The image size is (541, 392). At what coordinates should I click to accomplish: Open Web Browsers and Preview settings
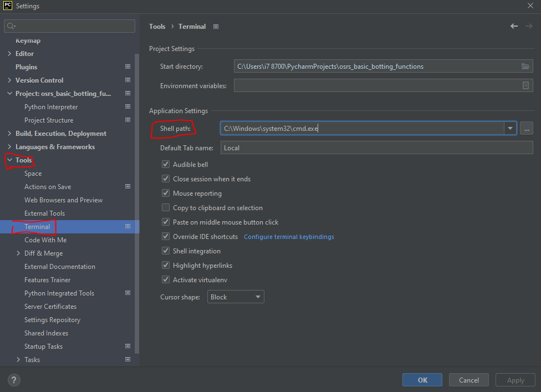tap(64, 200)
